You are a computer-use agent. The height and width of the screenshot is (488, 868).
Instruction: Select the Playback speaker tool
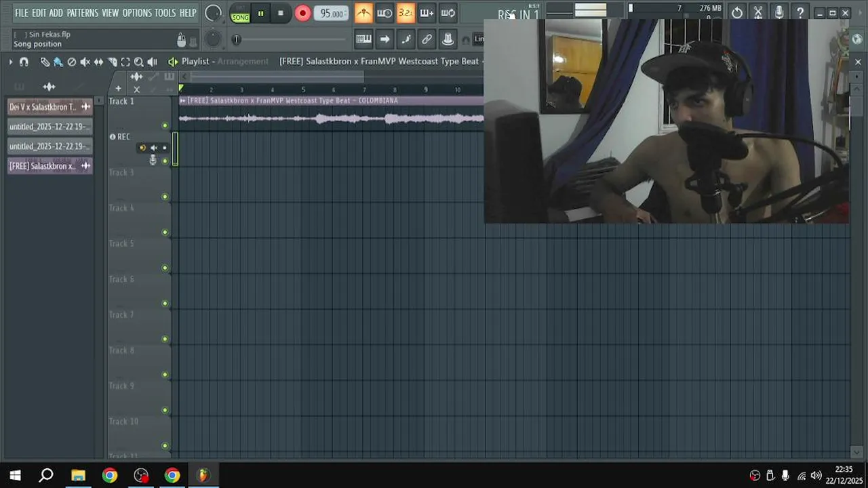coord(153,62)
